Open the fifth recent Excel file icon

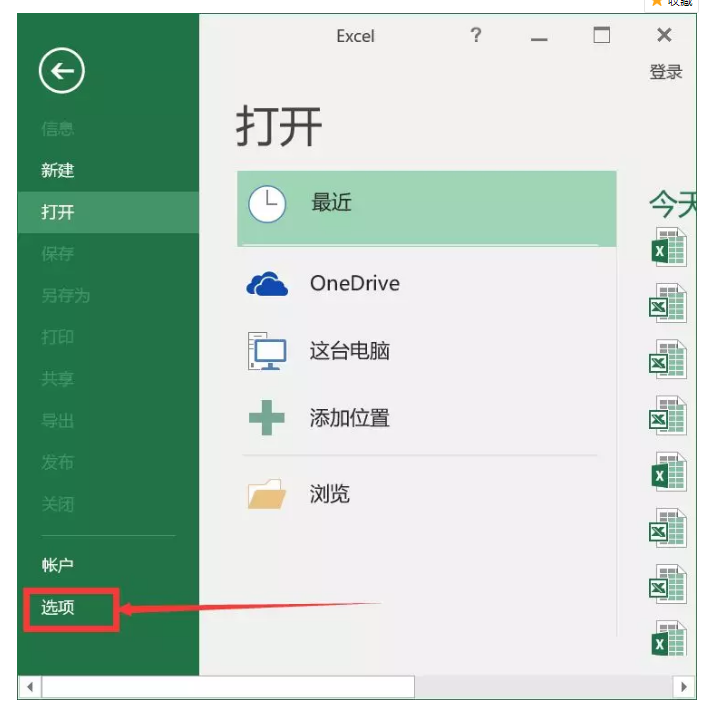point(669,472)
